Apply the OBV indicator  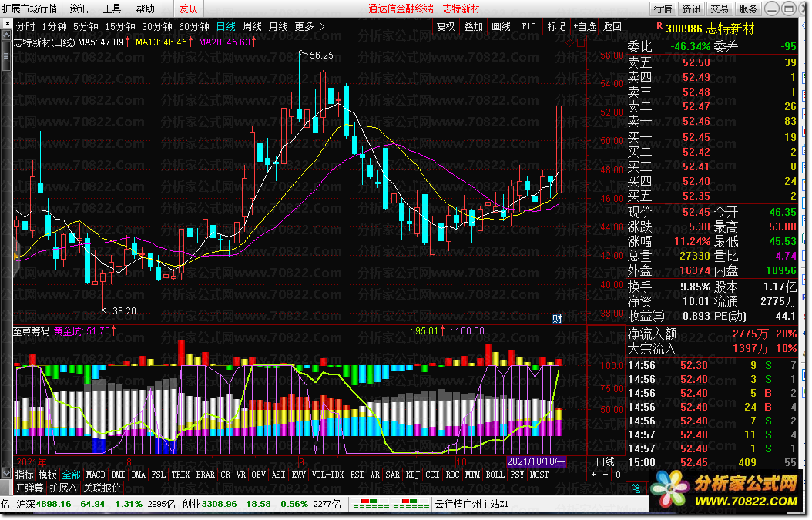point(258,475)
